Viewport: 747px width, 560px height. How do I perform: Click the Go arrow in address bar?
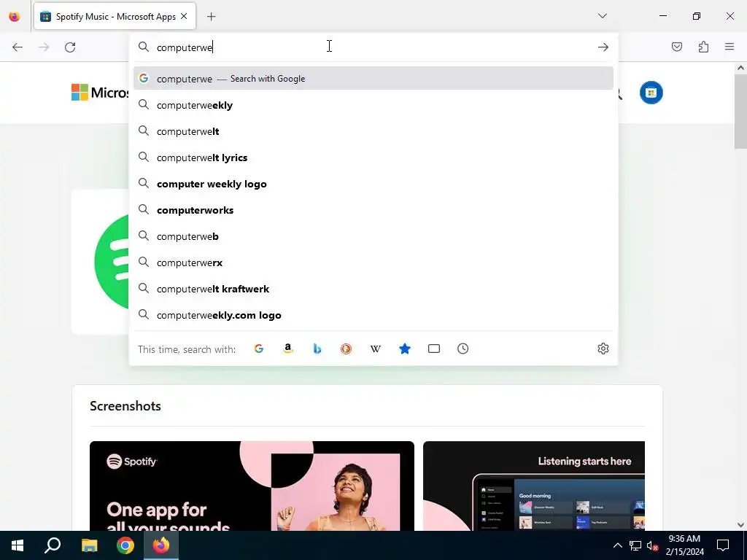(603, 47)
